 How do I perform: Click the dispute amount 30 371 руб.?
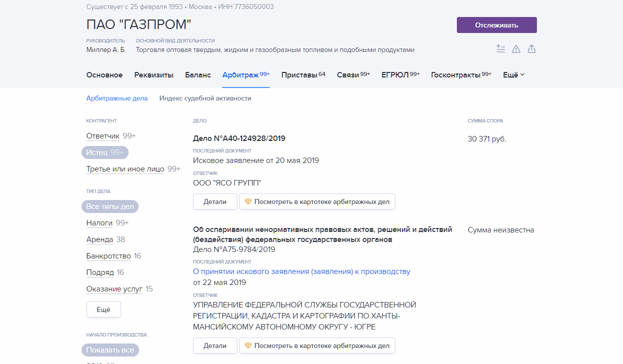(x=487, y=139)
